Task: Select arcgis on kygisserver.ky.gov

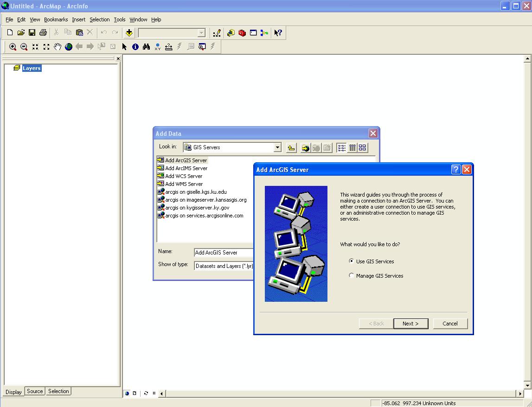Action: 193,208
